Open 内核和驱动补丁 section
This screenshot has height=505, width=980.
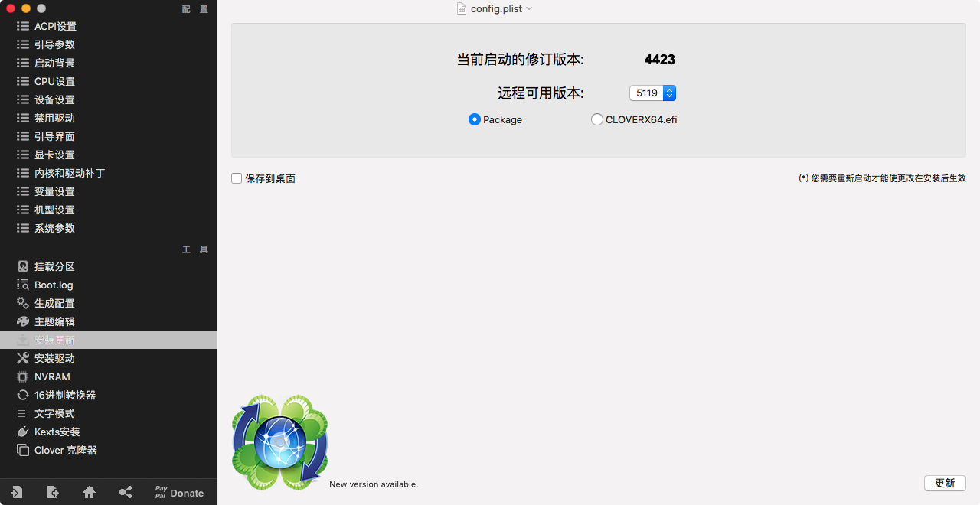click(x=108, y=173)
